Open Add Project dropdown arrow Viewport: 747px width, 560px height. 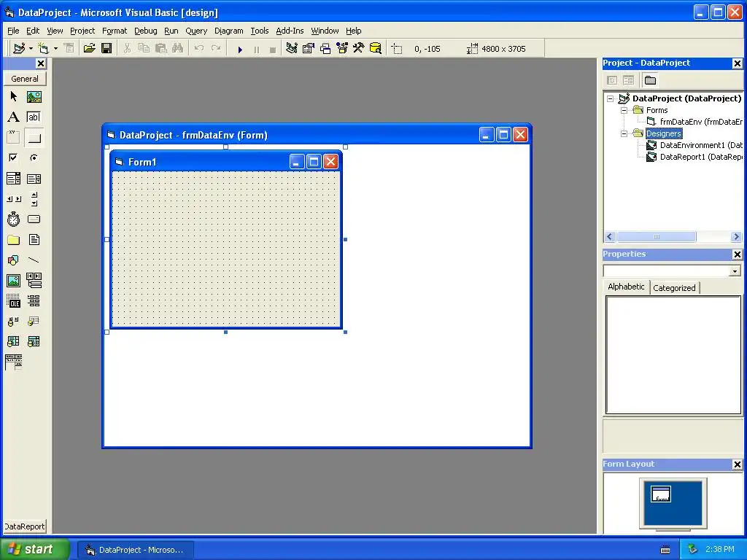click(31, 48)
